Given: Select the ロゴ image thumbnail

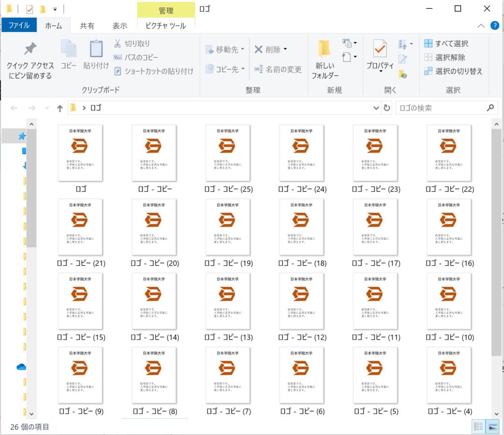Looking at the screenshot, I should [80, 153].
